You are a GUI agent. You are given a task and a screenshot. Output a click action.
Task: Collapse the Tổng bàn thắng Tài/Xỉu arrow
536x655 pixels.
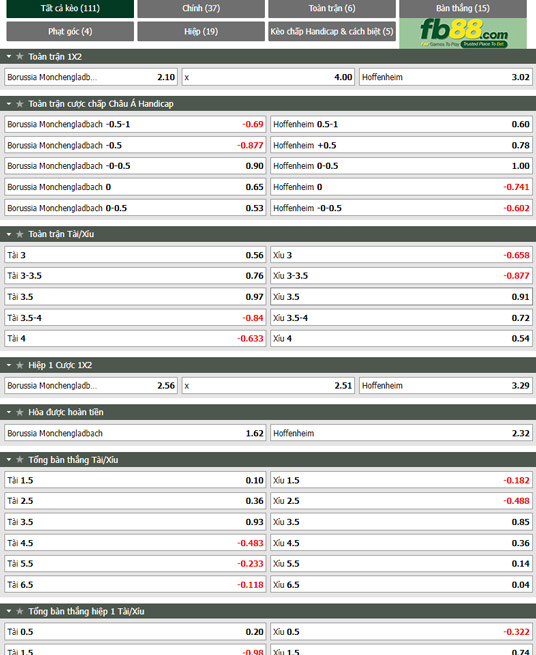tap(9, 460)
